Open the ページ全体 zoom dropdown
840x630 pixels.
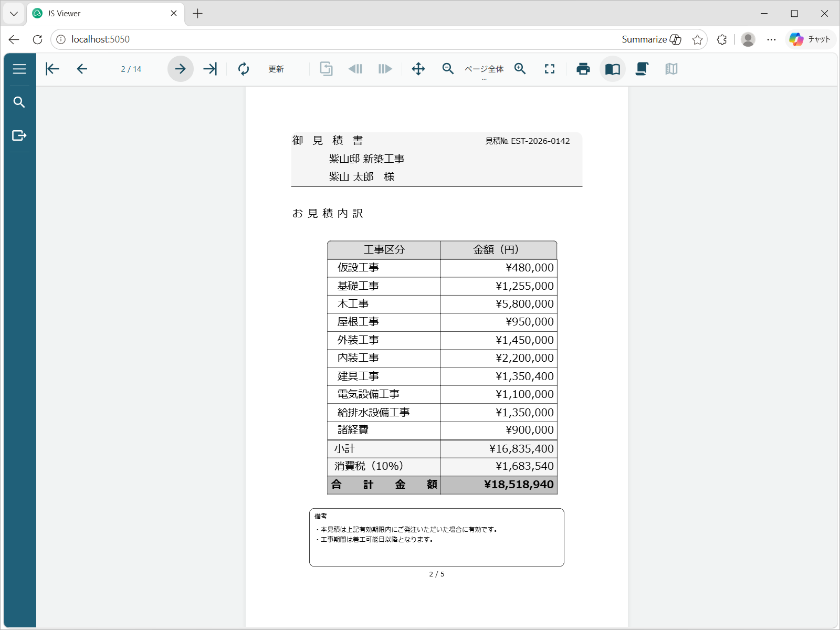click(484, 70)
